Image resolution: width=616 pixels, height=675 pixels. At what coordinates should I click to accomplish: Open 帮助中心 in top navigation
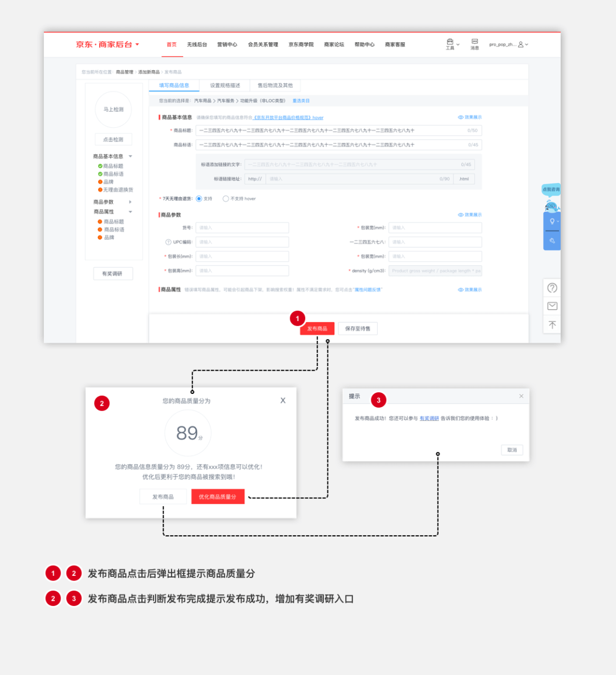coord(364,44)
